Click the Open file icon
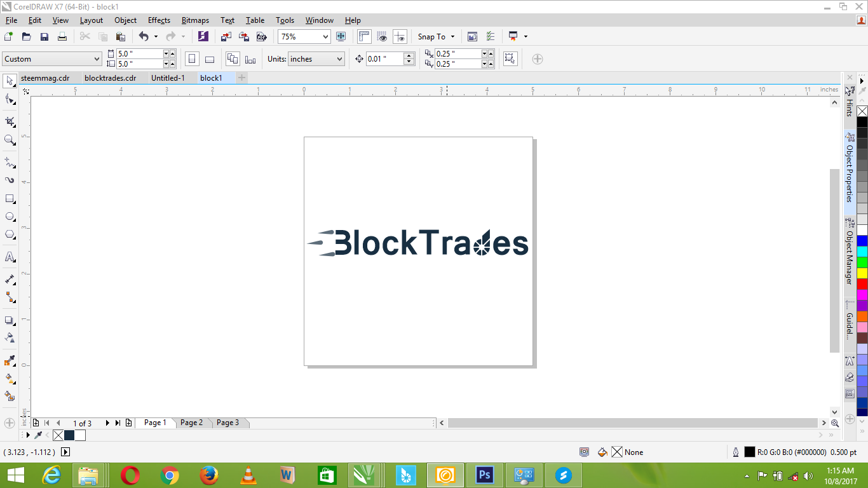 (27, 37)
